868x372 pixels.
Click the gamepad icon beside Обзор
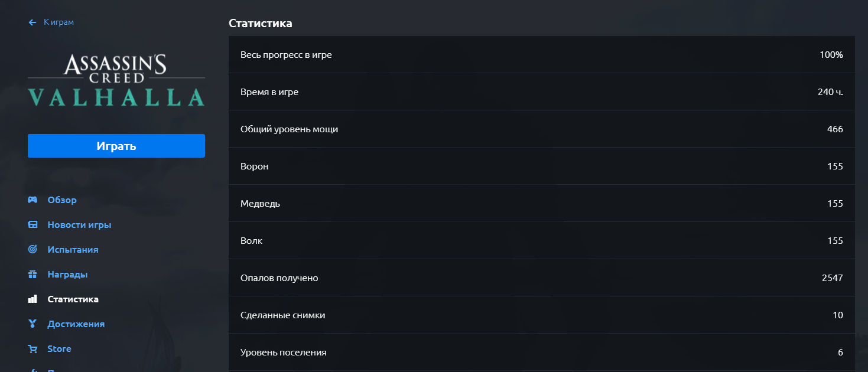(32, 200)
